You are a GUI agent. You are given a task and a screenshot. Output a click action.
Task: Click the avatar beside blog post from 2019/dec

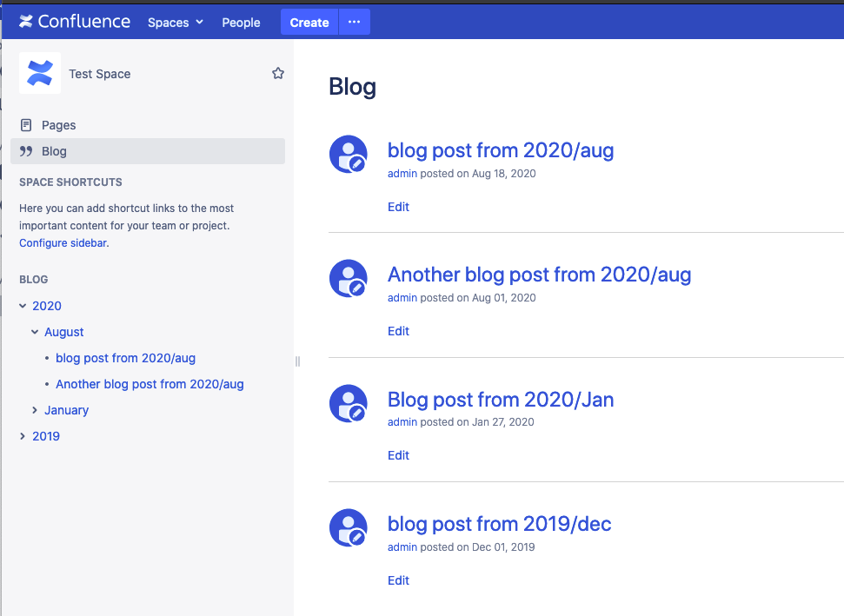[x=348, y=527]
